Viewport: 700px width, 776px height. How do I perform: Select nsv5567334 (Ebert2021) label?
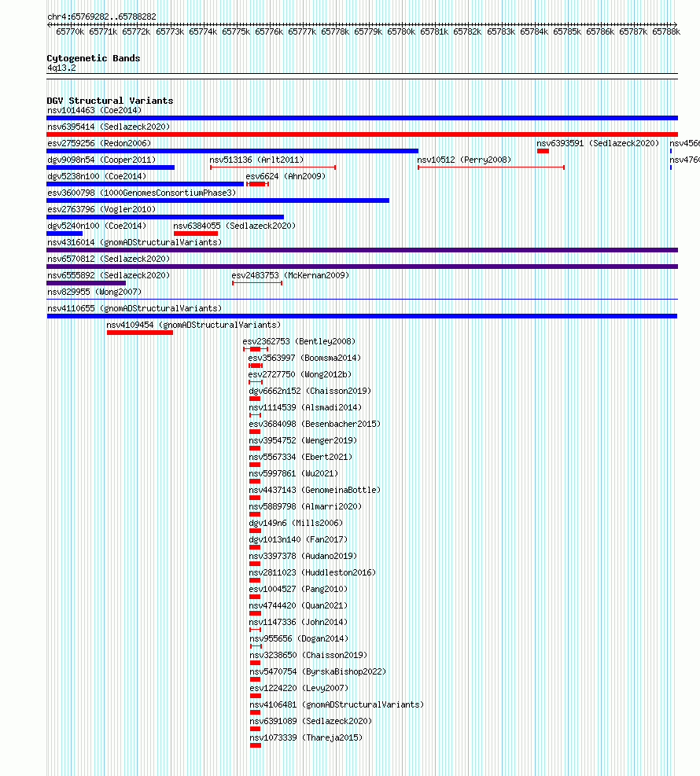coord(300,457)
